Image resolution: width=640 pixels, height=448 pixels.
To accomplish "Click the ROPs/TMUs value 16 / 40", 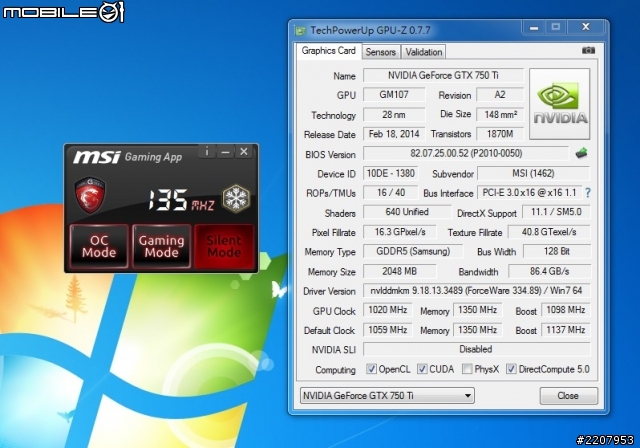I will pos(391,193).
